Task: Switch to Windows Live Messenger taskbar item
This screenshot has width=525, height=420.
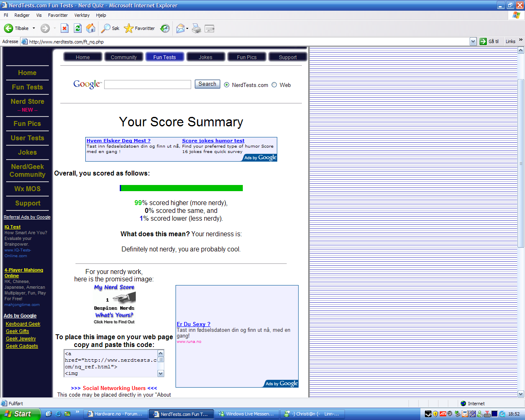Action: (247, 414)
